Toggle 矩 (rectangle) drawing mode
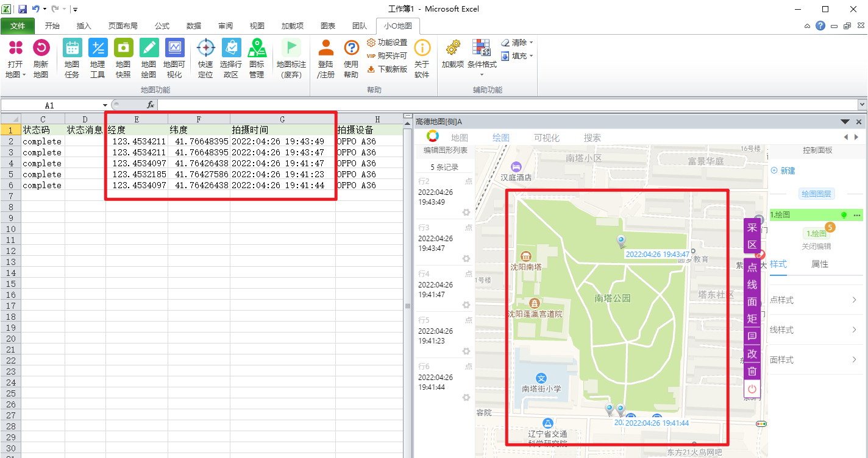The image size is (868, 458). click(752, 319)
